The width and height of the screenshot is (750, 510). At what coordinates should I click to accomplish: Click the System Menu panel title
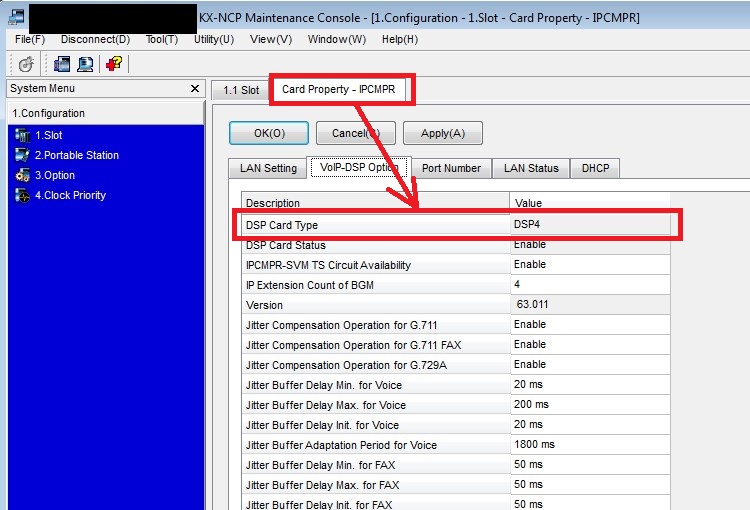(x=42, y=89)
